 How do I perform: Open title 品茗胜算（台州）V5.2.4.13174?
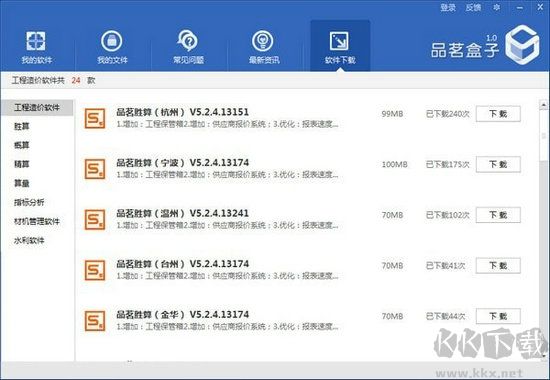(183, 264)
